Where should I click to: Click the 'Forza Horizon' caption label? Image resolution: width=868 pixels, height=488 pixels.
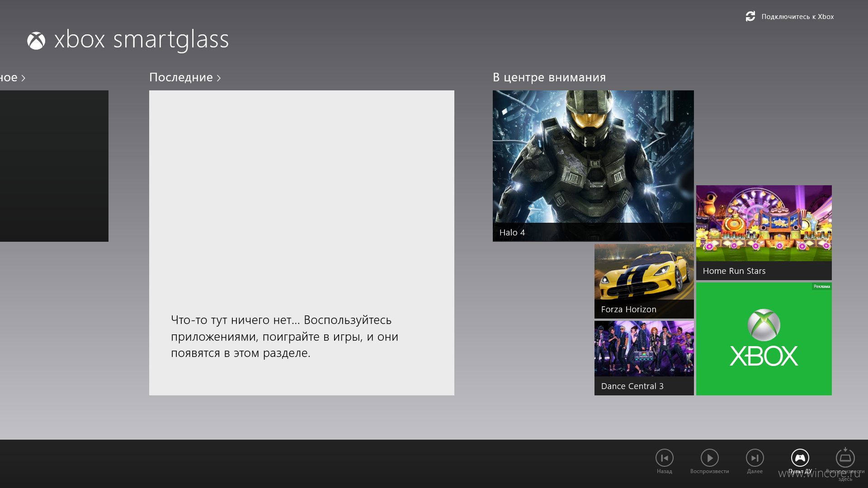click(x=628, y=310)
